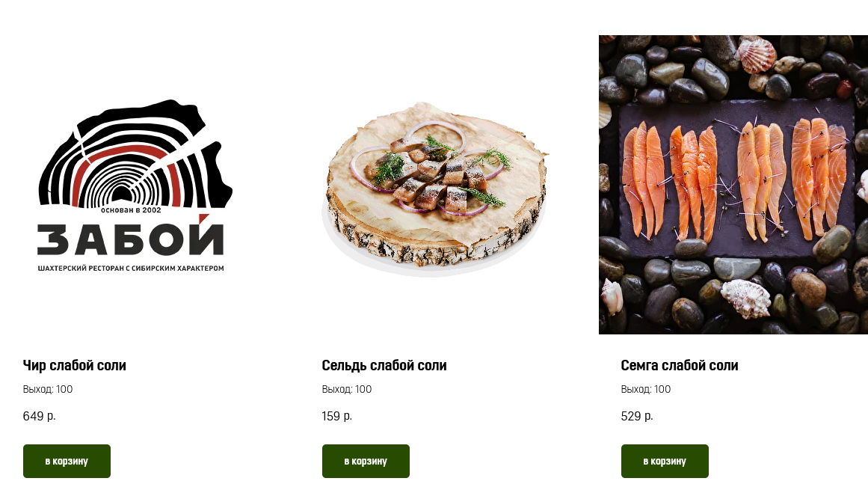Open the sliced salmon on slate photo
Viewport: 868px width, 493px height.
click(x=733, y=185)
